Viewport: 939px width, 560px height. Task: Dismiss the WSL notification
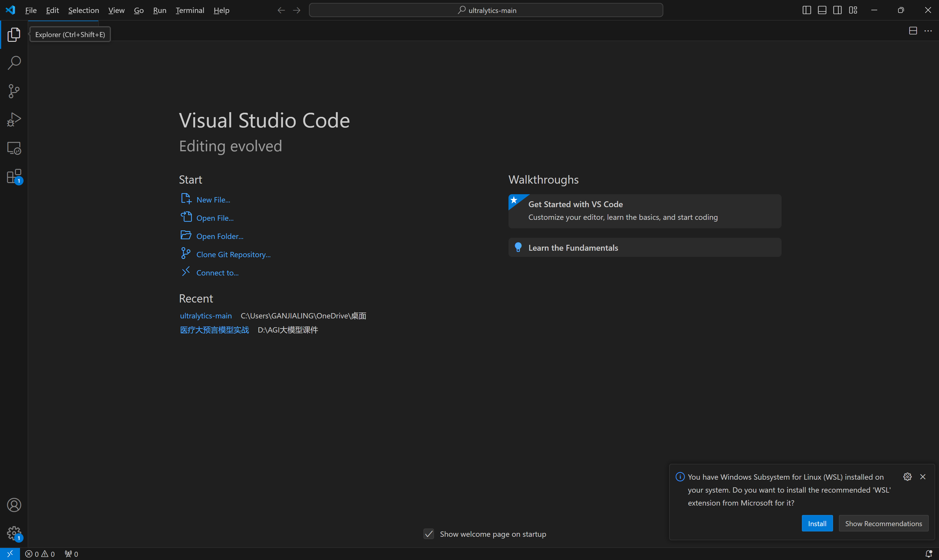tap(923, 477)
